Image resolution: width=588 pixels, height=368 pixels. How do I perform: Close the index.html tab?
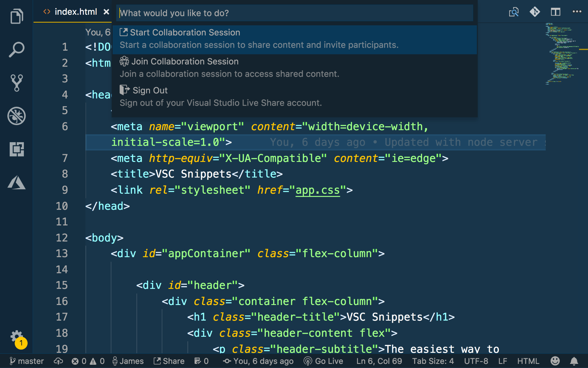click(x=106, y=12)
